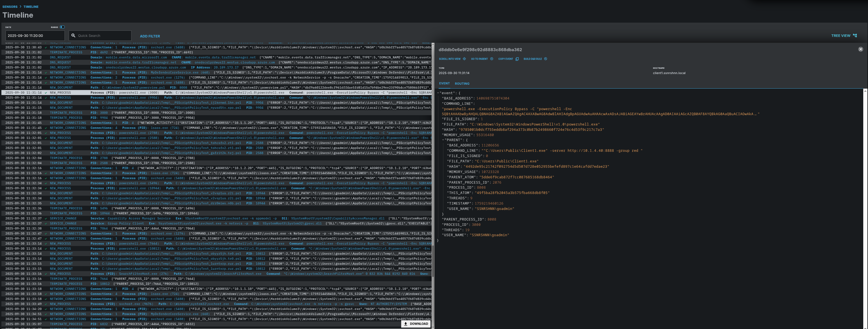Click the Quick Search magnifier icon
This screenshot has height=329, width=868.
[73, 35]
